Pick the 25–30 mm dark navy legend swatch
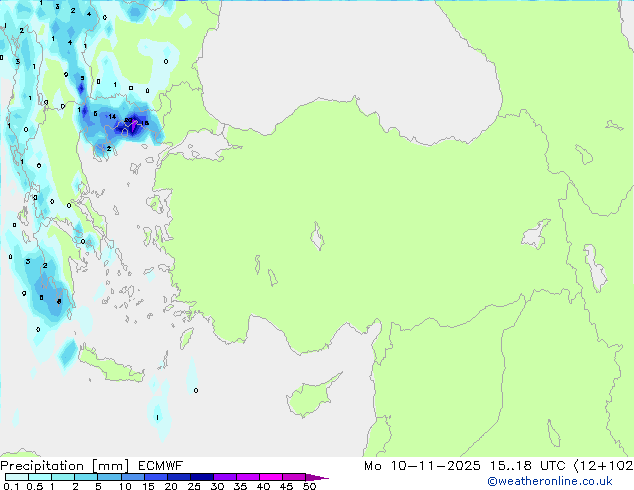Image resolution: width=634 pixels, height=490 pixels. click(x=202, y=477)
